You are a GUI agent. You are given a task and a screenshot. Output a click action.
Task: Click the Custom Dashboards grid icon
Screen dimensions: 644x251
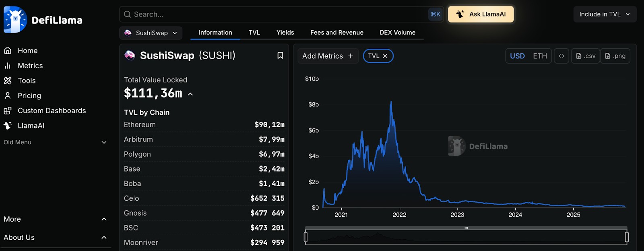pos(8,110)
